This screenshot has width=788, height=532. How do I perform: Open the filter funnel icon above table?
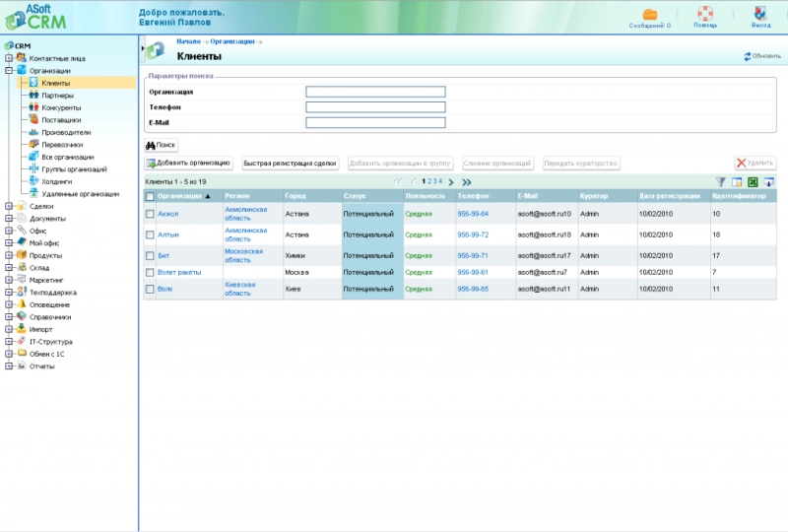click(x=720, y=182)
